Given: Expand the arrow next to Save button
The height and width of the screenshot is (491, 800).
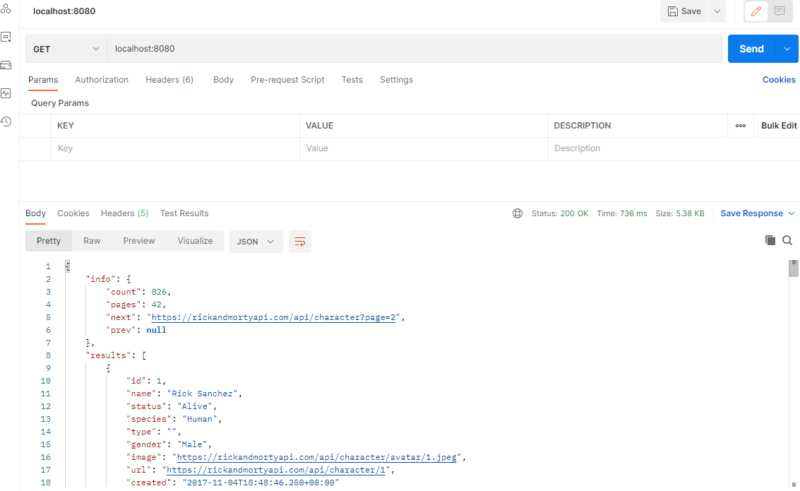Looking at the screenshot, I should [718, 11].
